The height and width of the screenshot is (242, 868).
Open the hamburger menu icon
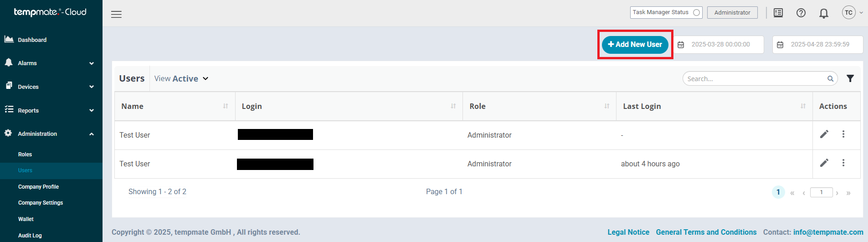pyautogui.click(x=116, y=14)
